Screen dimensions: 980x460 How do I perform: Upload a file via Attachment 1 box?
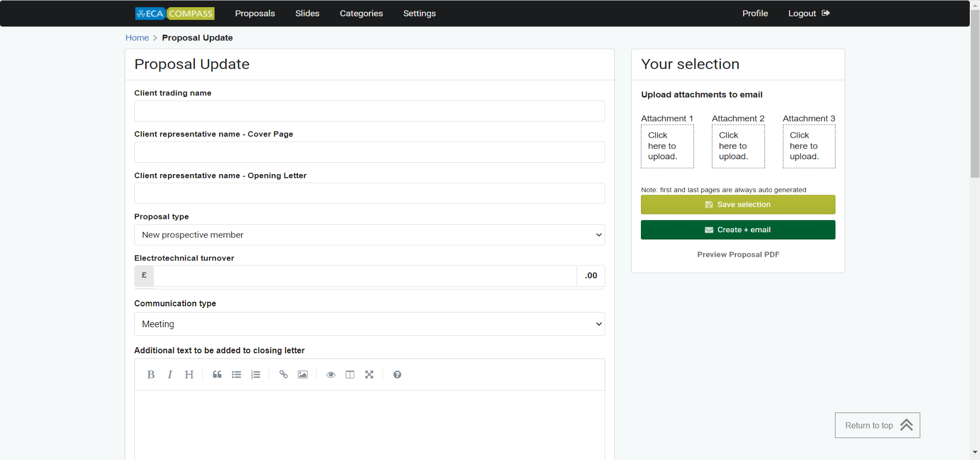pyautogui.click(x=667, y=146)
